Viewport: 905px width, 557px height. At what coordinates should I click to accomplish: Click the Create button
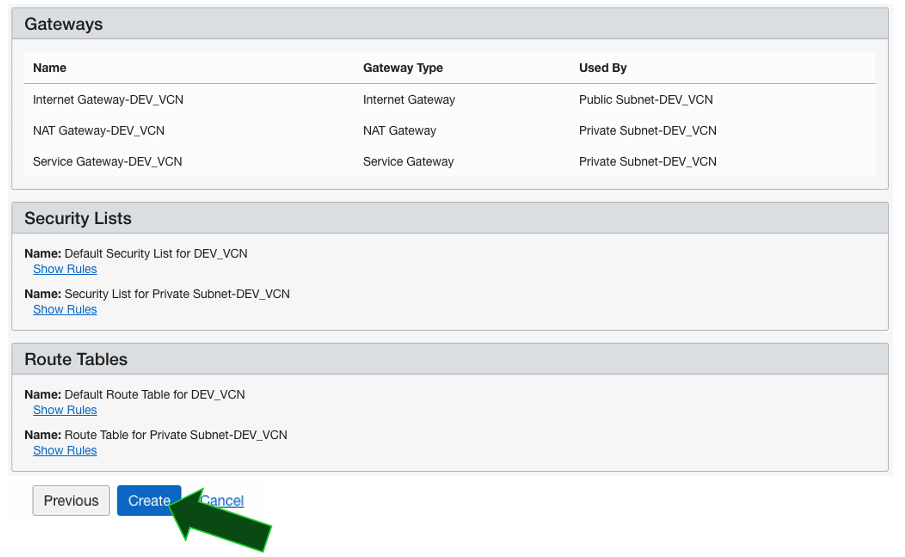[x=148, y=501]
